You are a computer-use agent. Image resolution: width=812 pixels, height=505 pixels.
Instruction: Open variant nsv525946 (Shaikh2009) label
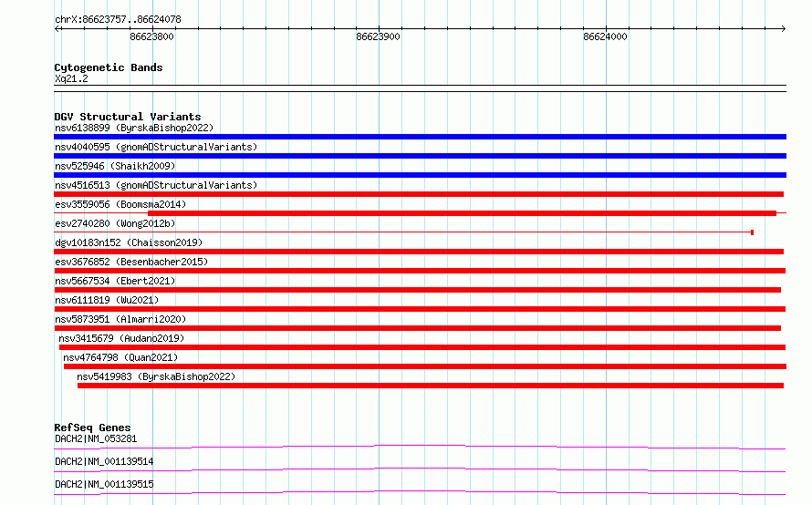115,166
